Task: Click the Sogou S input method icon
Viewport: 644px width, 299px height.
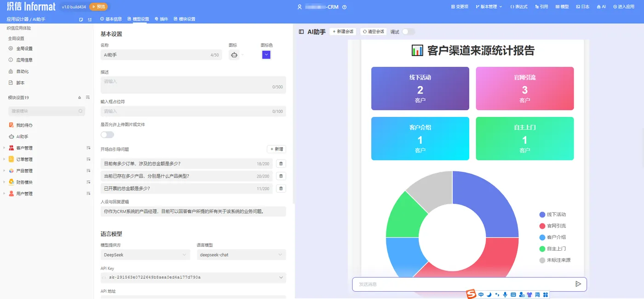Action: (471, 294)
